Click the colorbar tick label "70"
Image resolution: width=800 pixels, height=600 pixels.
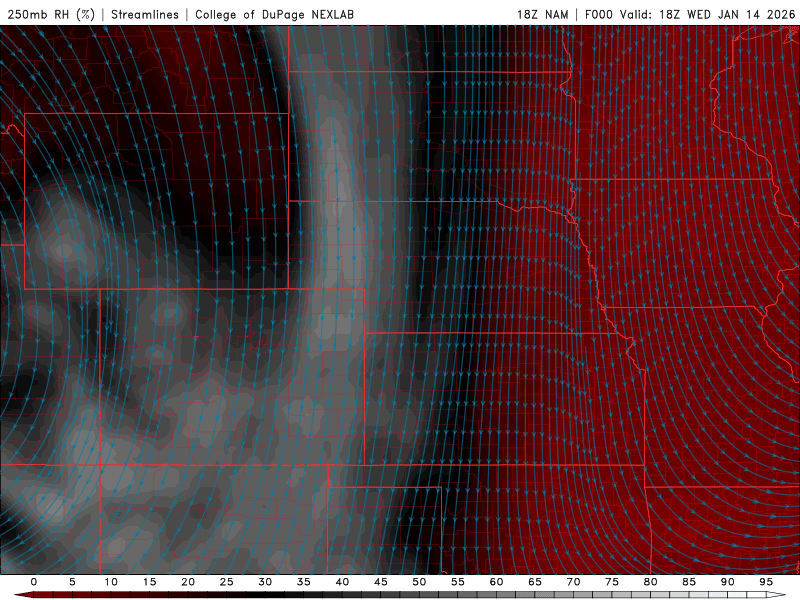[573, 582]
